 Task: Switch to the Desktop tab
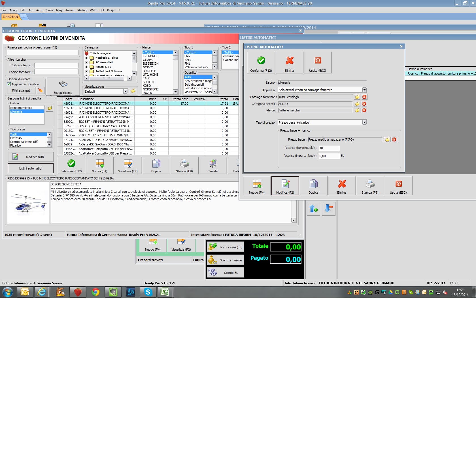[x=10, y=17]
